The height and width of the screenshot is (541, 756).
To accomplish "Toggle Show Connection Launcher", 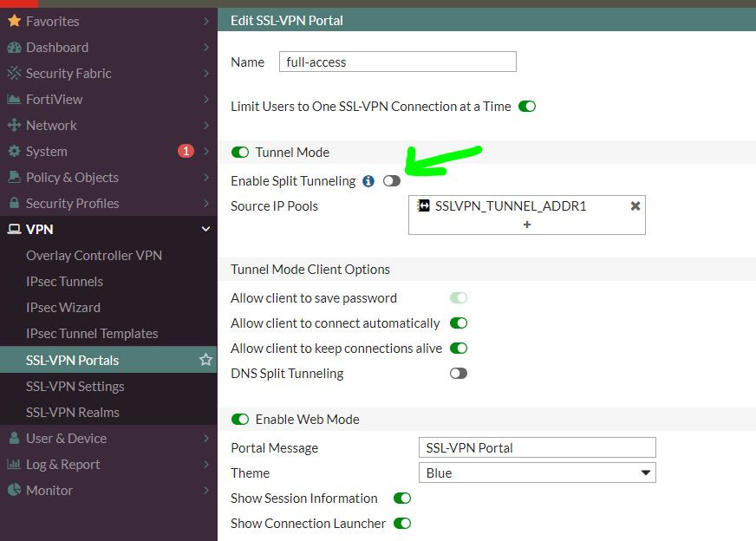I will tap(402, 523).
